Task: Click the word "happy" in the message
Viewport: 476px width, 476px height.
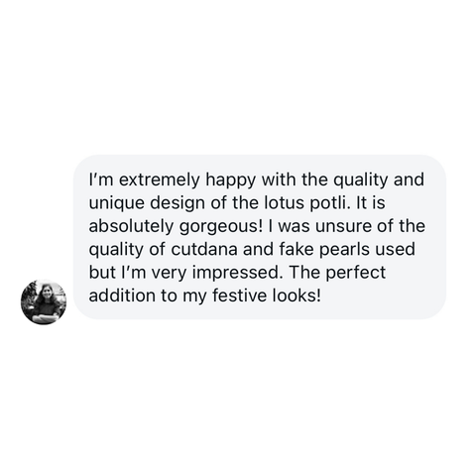Action: point(231,181)
